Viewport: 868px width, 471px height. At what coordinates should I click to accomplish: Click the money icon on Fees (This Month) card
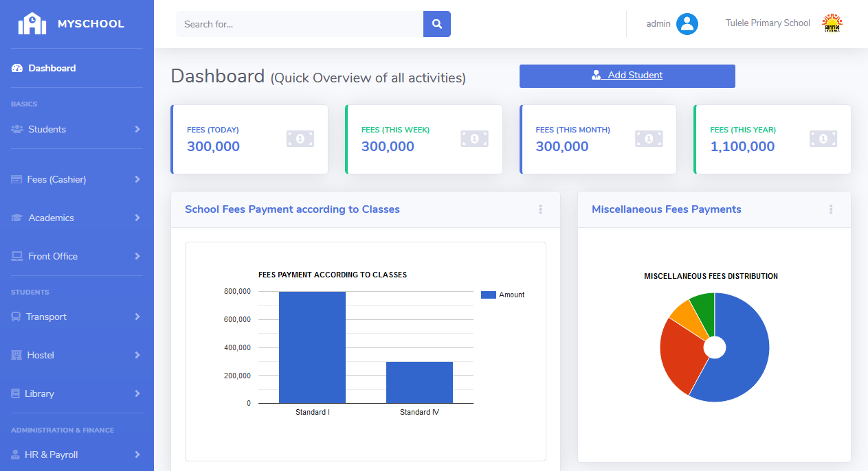pos(649,139)
